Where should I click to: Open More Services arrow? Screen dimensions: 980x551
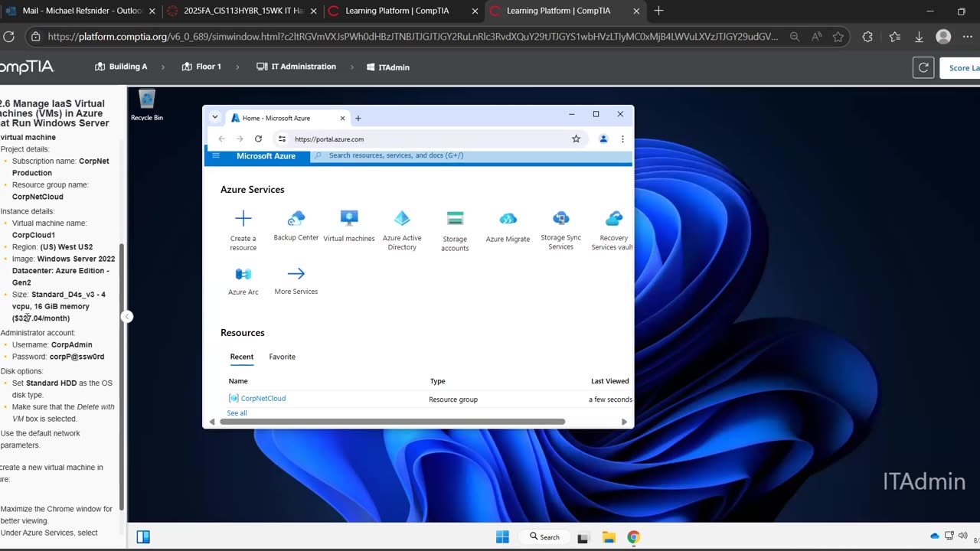coord(296,280)
